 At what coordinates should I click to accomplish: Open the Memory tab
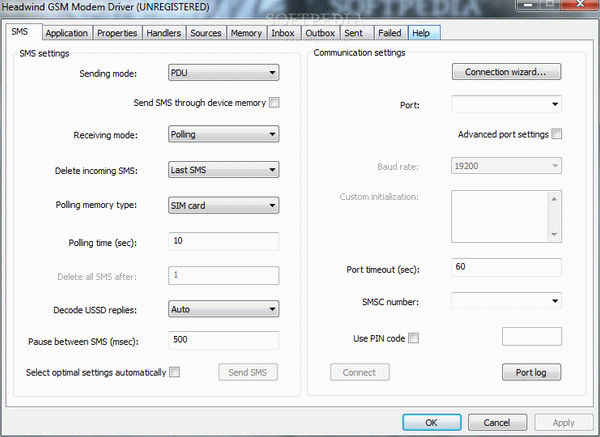point(246,33)
